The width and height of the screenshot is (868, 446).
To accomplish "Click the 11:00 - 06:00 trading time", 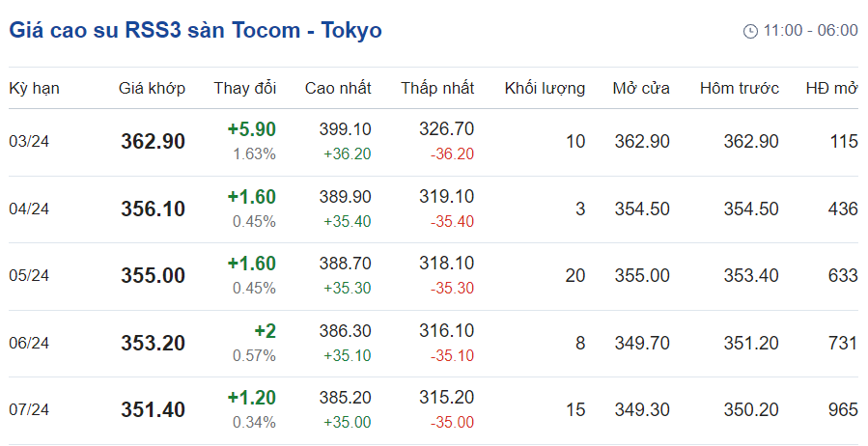I will pos(810,31).
